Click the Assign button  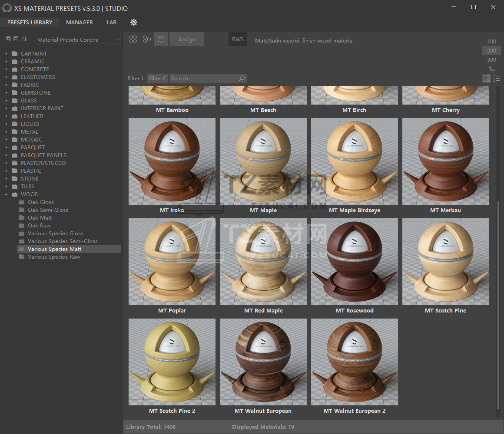point(186,39)
